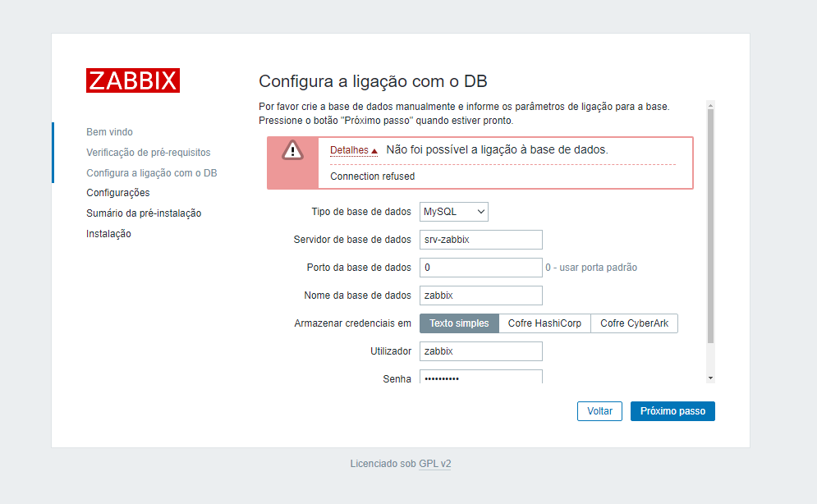Click the ZABBIX logo
Screen dimensions: 817x504
(133, 80)
